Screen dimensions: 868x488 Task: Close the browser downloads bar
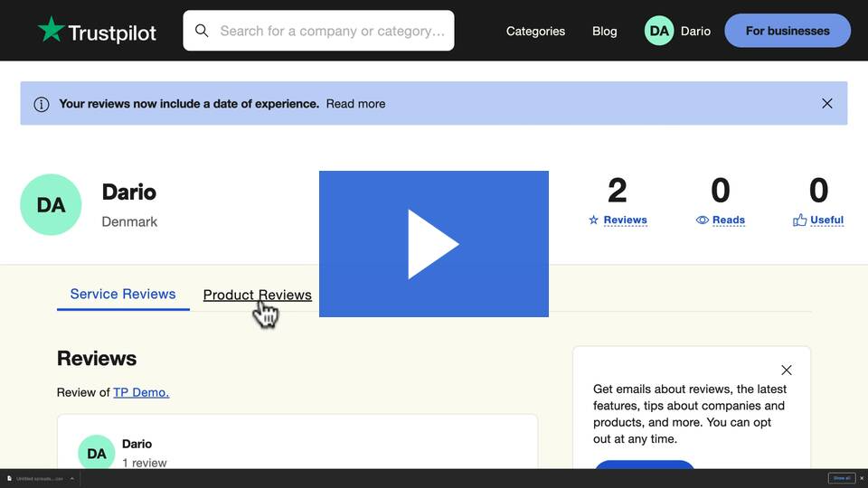pyautogui.click(x=862, y=478)
